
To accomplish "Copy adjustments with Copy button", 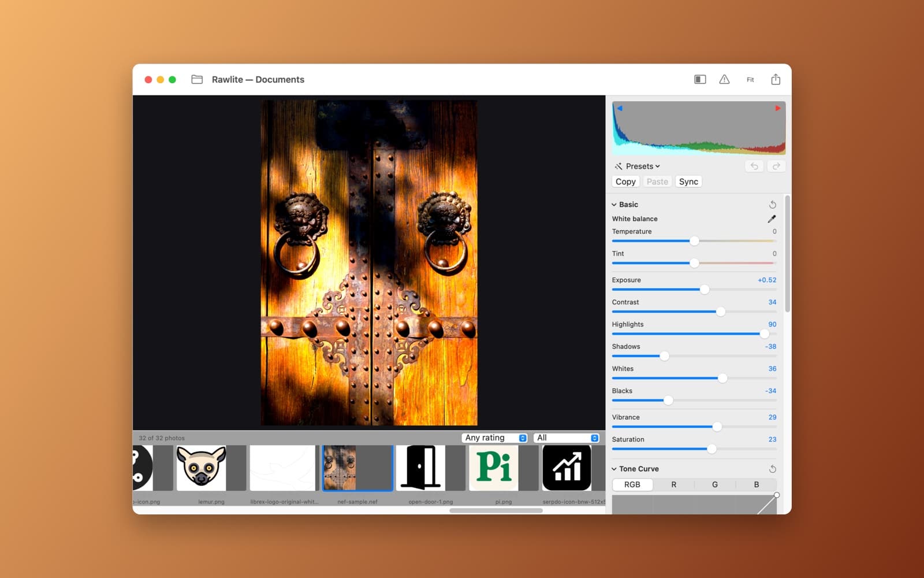I will 625,181.
